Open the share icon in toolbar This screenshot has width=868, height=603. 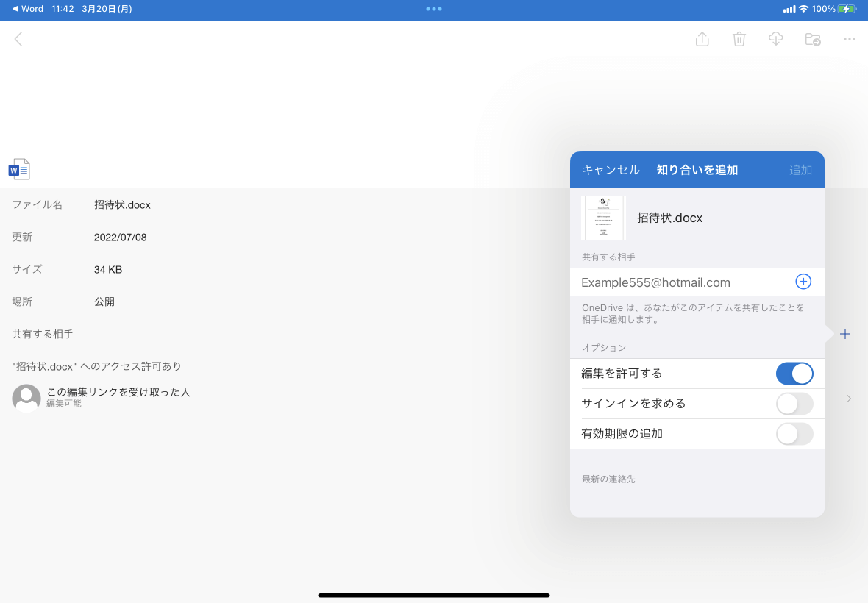(x=702, y=39)
